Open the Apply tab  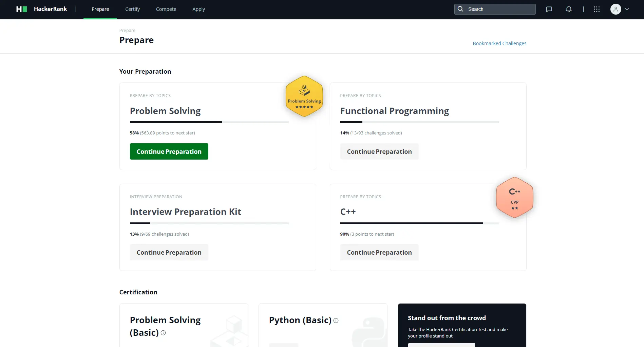(x=199, y=9)
